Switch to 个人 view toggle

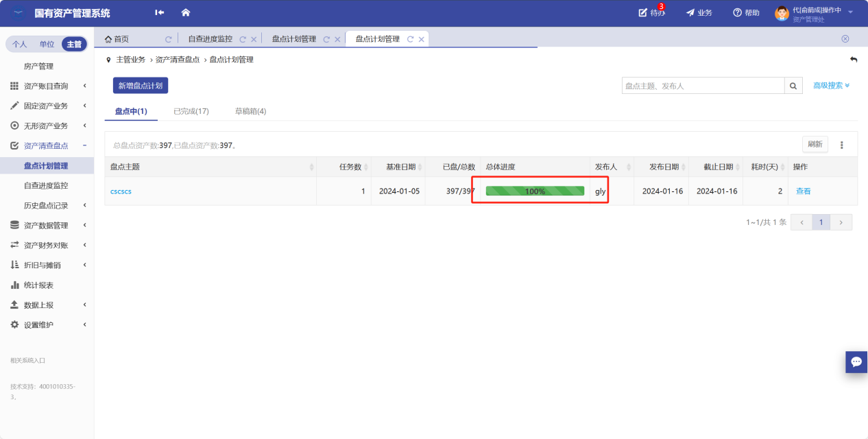tap(20, 44)
